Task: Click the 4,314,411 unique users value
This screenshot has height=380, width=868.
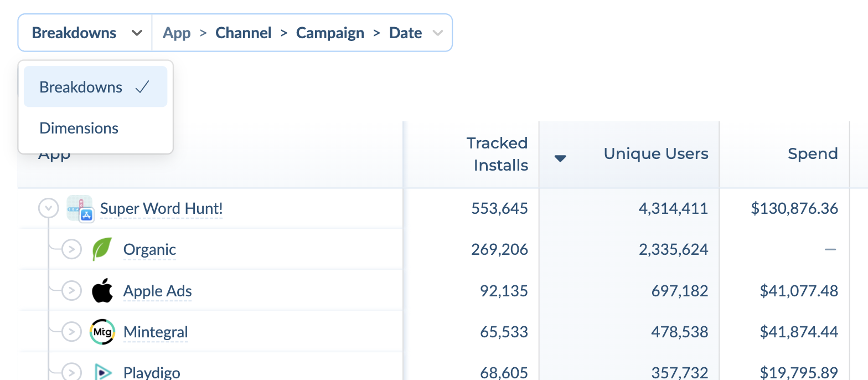Action: tap(673, 208)
